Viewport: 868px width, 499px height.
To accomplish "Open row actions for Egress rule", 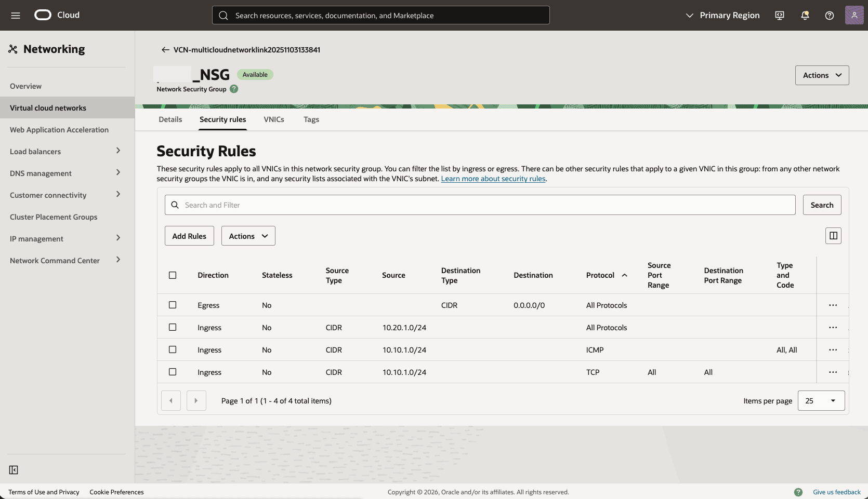I will pyautogui.click(x=833, y=305).
